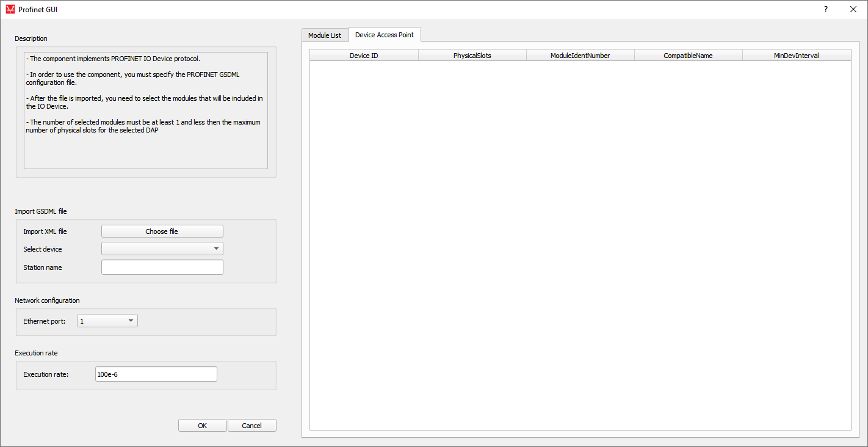This screenshot has height=447, width=868.
Task: Click the Profinet GUI title bar text
Action: (x=38, y=10)
